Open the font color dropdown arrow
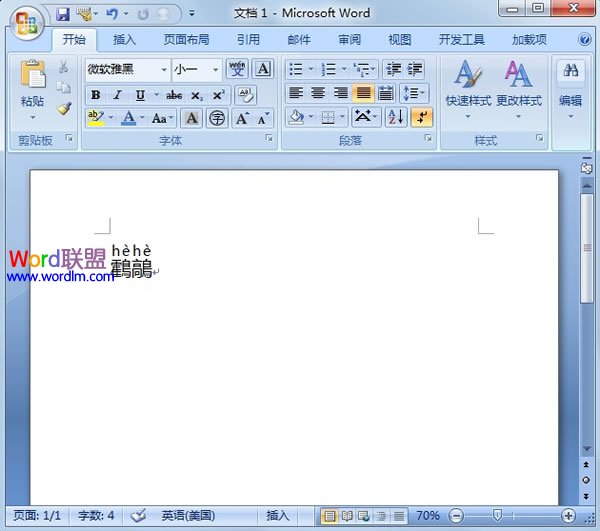The image size is (600, 531). point(142,117)
